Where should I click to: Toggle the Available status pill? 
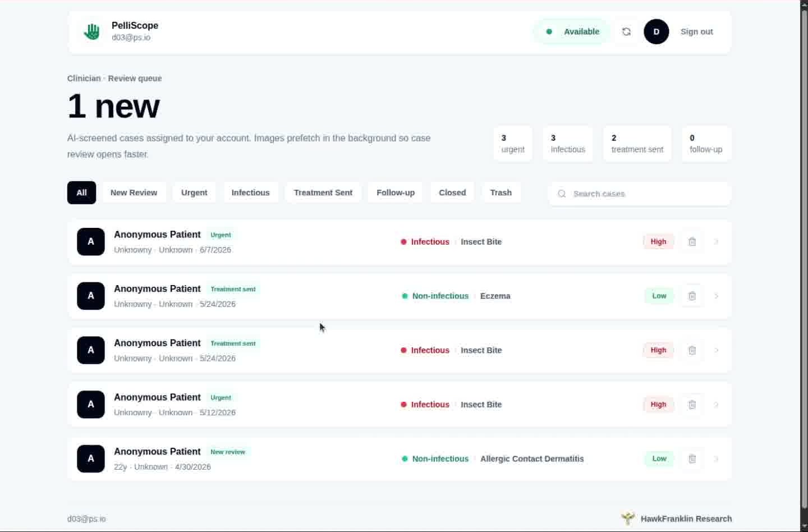(x=571, y=31)
